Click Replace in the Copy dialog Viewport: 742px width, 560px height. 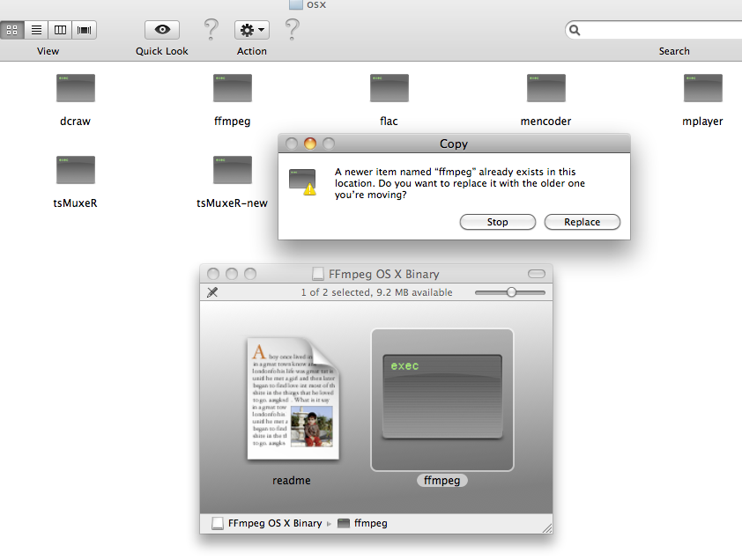pos(582,222)
